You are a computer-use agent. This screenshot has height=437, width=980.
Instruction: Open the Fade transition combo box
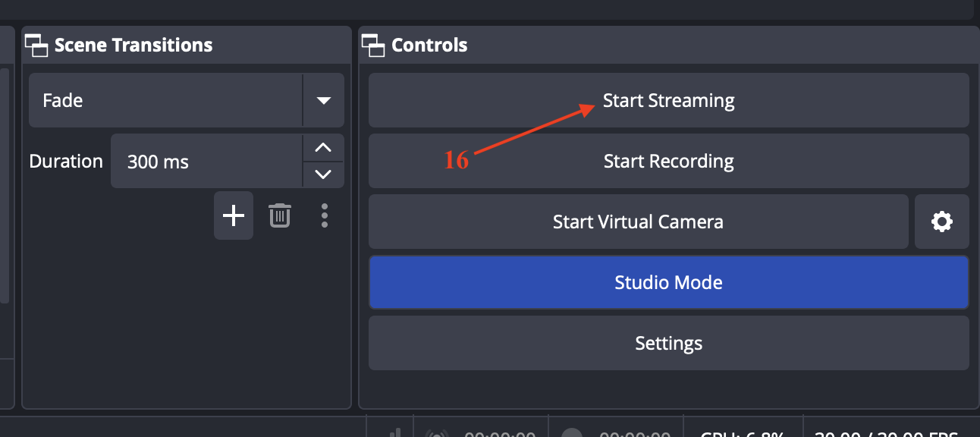click(187, 100)
